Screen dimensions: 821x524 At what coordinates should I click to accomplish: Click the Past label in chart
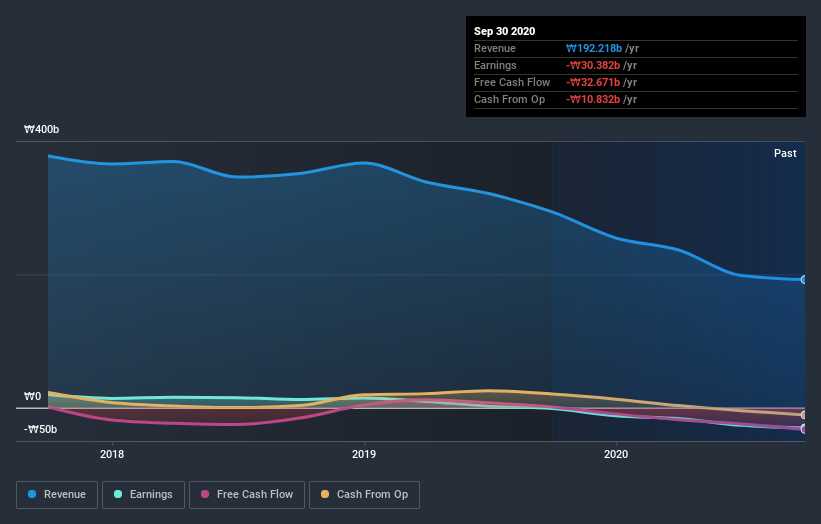coord(785,153)
